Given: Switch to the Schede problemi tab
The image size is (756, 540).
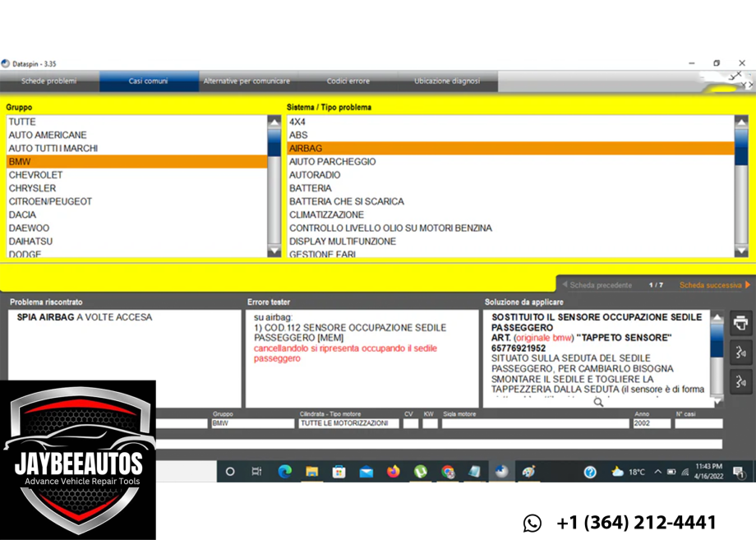Looking at the screenshot, I should 49,81.
